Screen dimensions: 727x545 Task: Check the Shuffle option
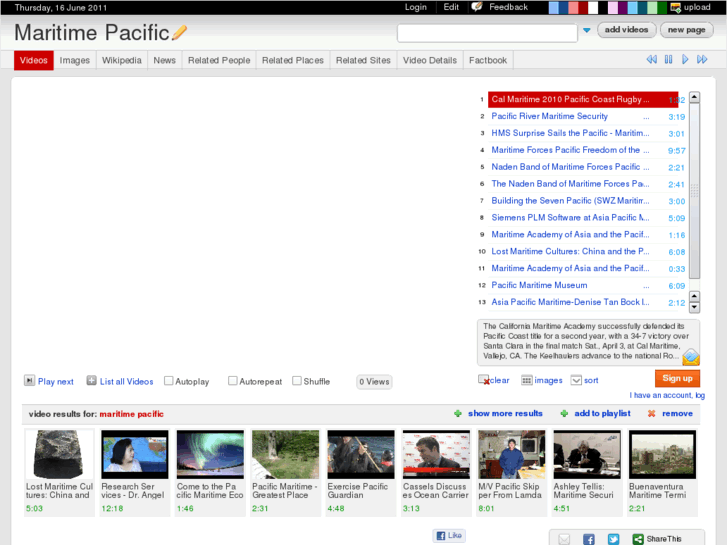click(x=297, y=381)
